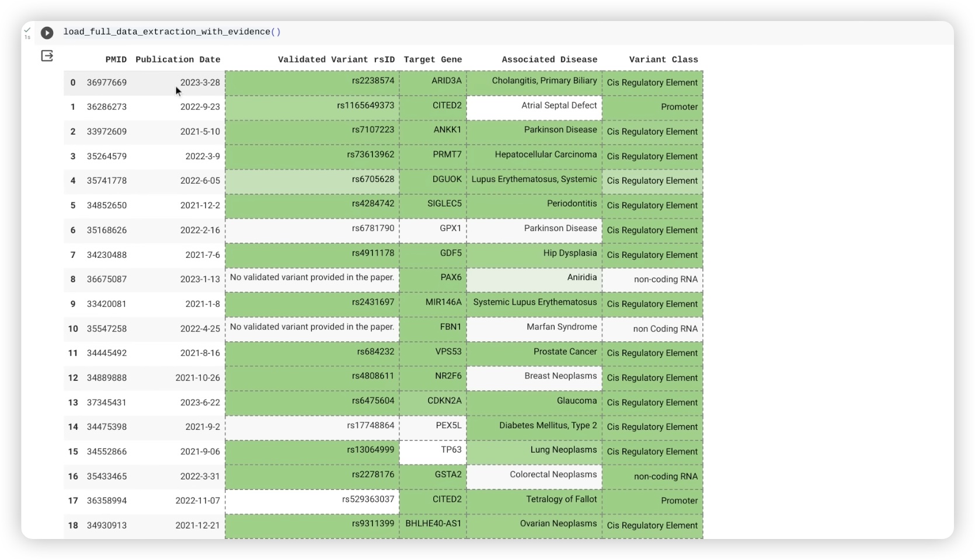Click the GPX1 gene cell
Screen dimensions: 975x560
click(x=433, y=231)
